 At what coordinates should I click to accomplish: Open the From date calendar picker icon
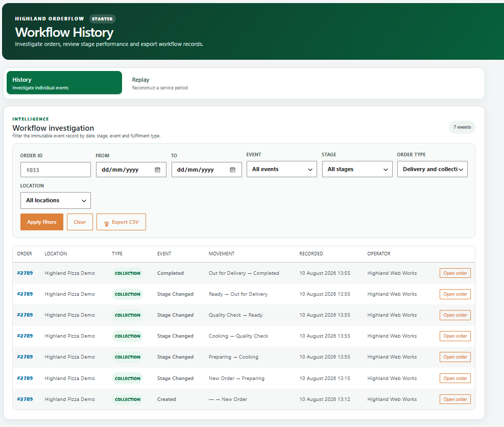pos(157,170)
